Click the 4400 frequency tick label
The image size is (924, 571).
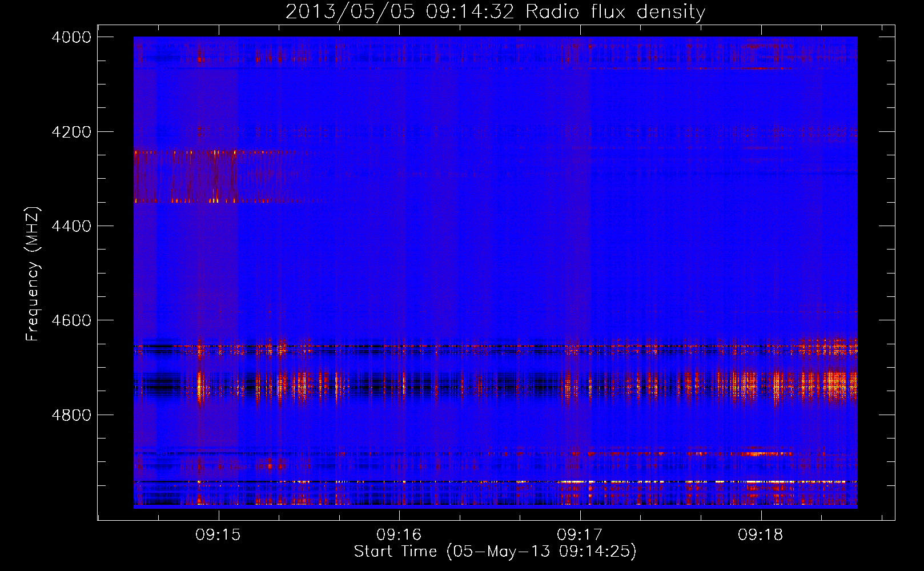coord(71,226)
